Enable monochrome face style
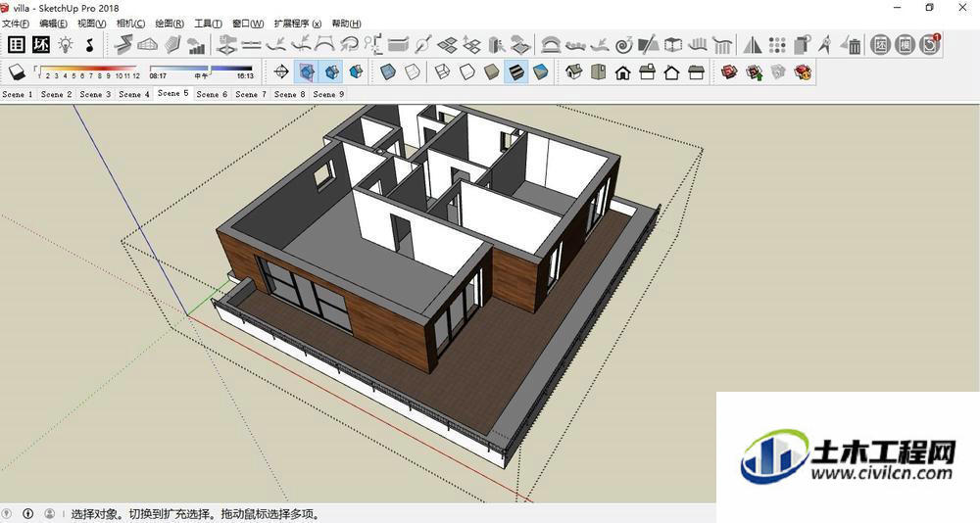This screenshot has height=523, width=980. (541, 71)
